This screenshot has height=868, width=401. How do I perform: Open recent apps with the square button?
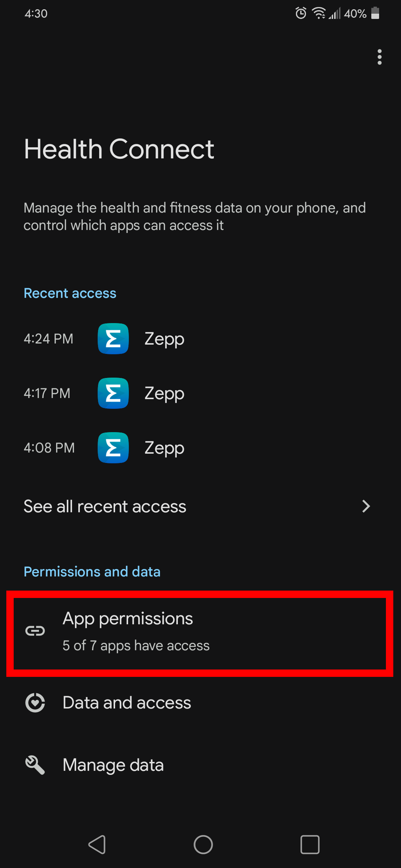[309, 844]
